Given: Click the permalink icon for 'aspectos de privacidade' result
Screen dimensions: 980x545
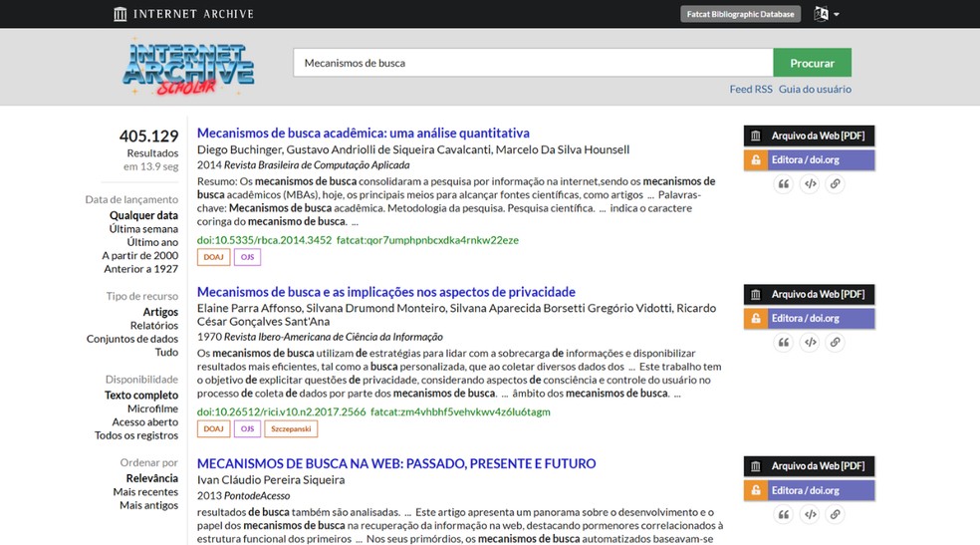Looking at the screenshot, I should click(x=835, y=342).
